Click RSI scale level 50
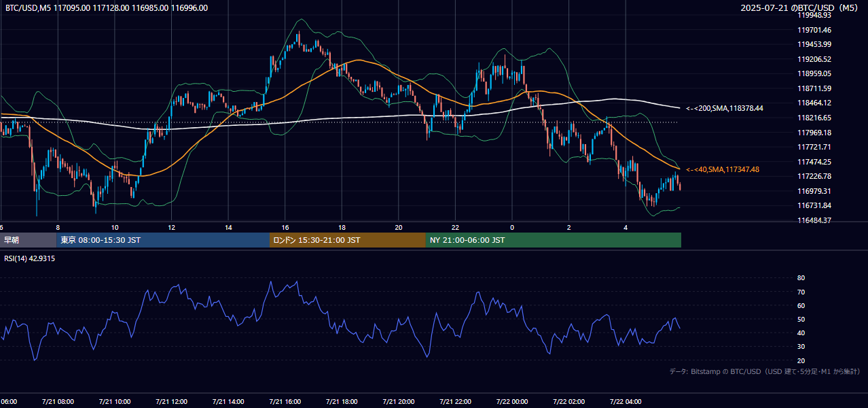 click(x=801, y=319)
